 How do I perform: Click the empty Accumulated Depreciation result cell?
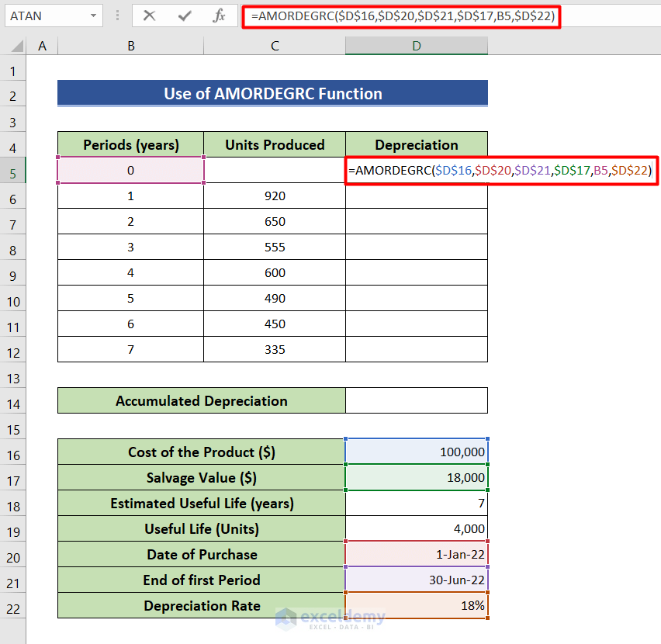(x=417, y=401)
